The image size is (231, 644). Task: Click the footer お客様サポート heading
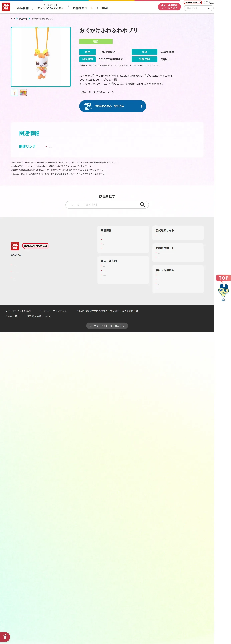165,248
